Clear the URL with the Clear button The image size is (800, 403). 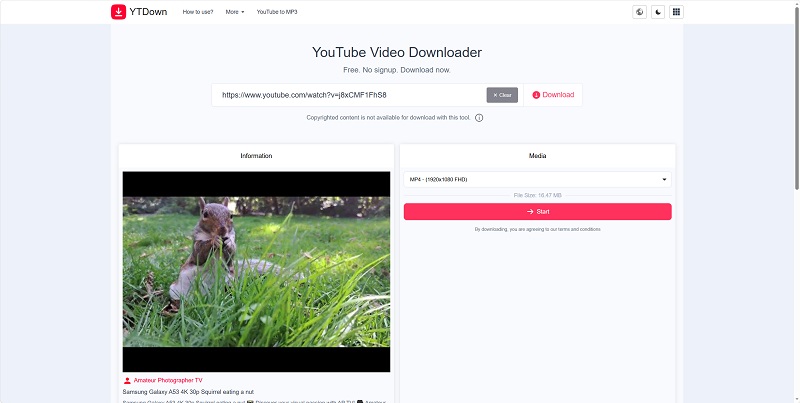coord(502,95)
